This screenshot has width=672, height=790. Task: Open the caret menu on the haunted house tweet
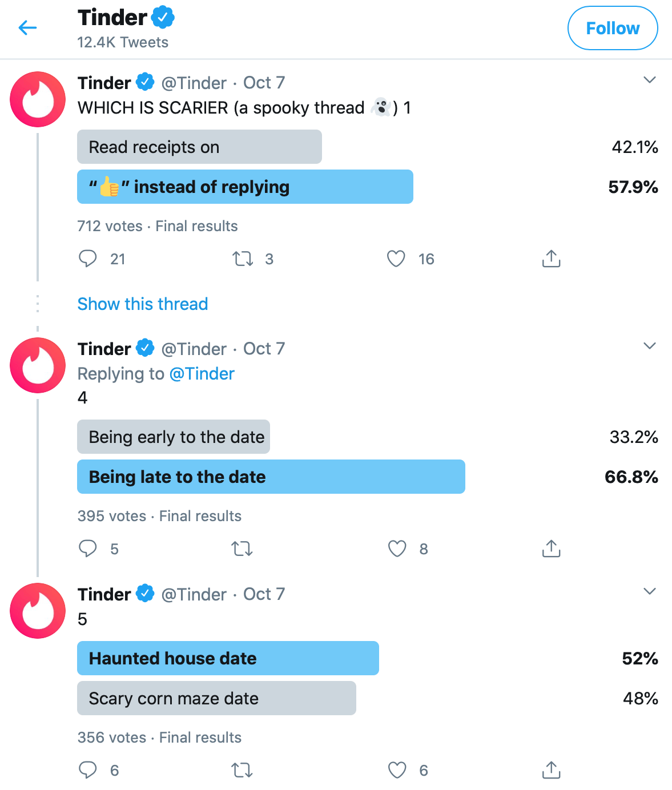pyautogui.click(x=649, y=591)
